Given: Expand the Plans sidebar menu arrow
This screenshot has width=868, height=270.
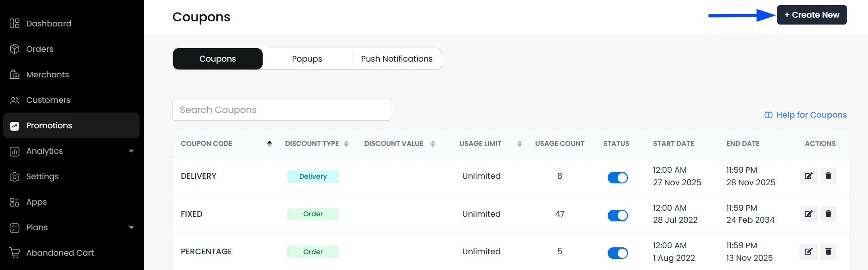Looking at the screenshot, I should pos(131,227).
